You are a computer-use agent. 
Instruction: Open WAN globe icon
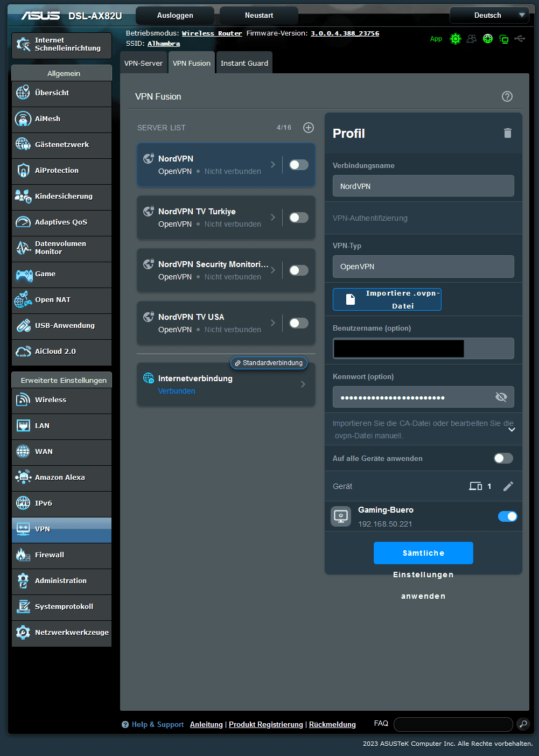point(23,451)
